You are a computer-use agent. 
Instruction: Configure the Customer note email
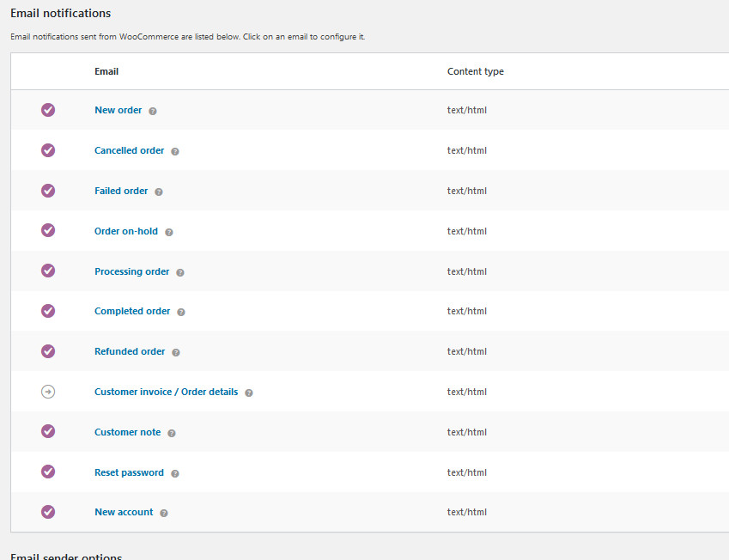coord(127,432)
